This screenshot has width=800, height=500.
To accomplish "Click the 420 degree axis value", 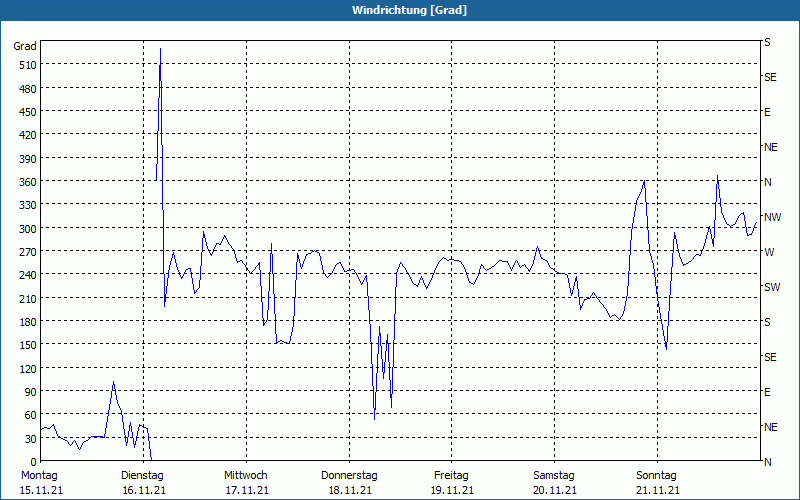I will (x=28, y=135).
